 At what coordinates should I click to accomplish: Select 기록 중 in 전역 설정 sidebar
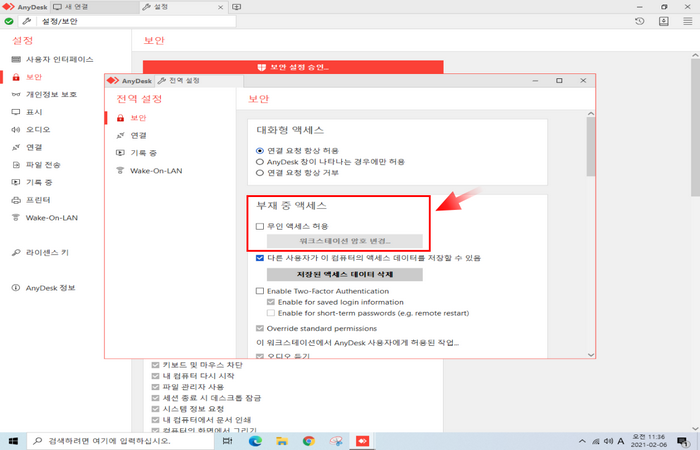coord(137,153)
